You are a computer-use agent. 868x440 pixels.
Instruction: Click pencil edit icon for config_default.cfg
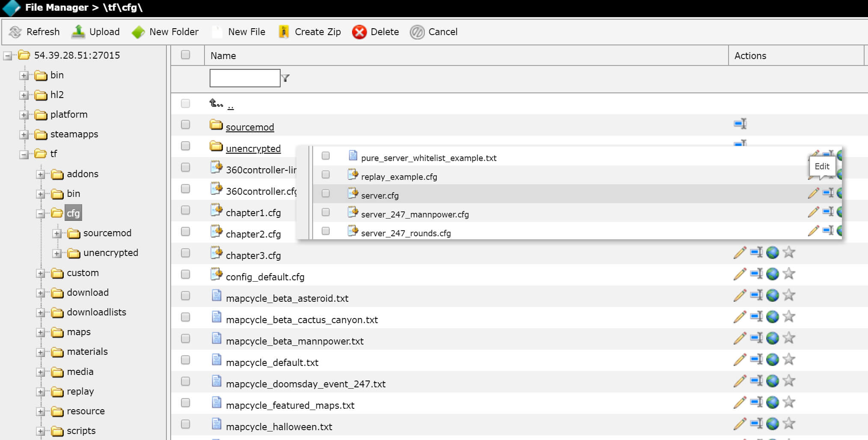tap(740, 274)
